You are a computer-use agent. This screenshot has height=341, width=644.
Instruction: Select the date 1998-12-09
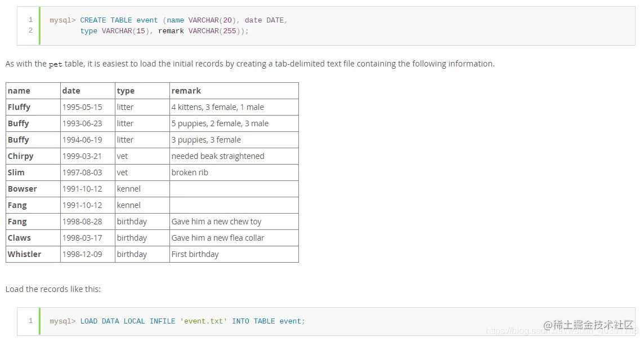82,254
